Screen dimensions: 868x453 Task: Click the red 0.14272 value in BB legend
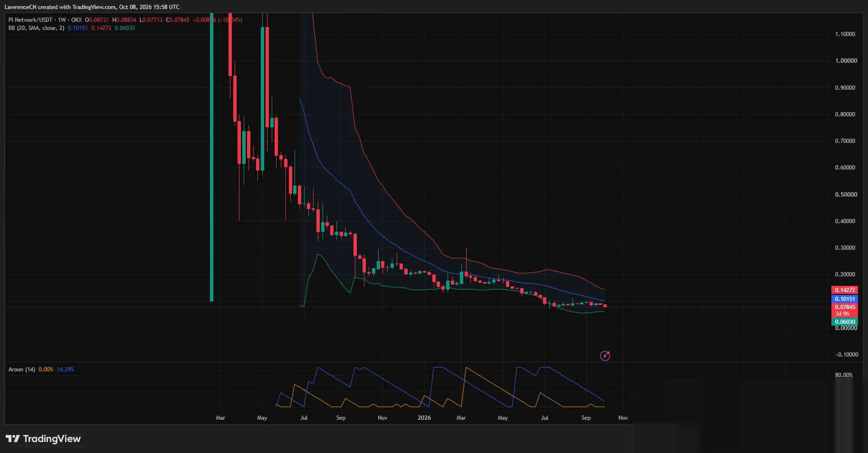pos(101,28)
